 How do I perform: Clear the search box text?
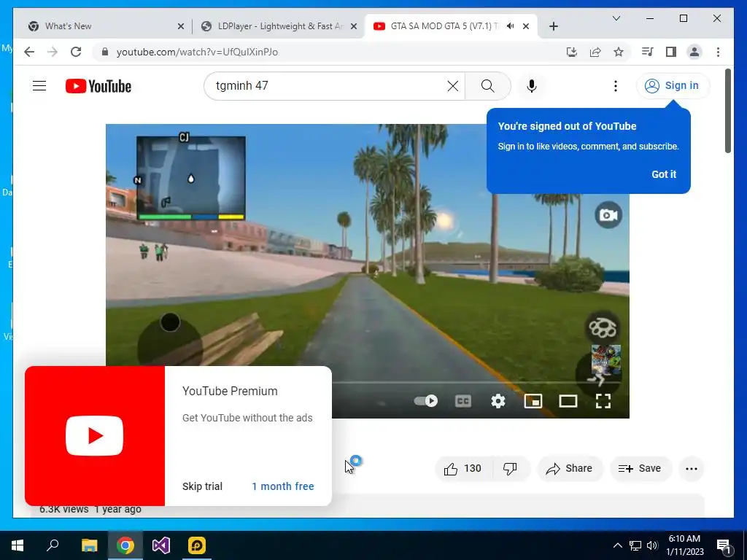coord(452,86)
